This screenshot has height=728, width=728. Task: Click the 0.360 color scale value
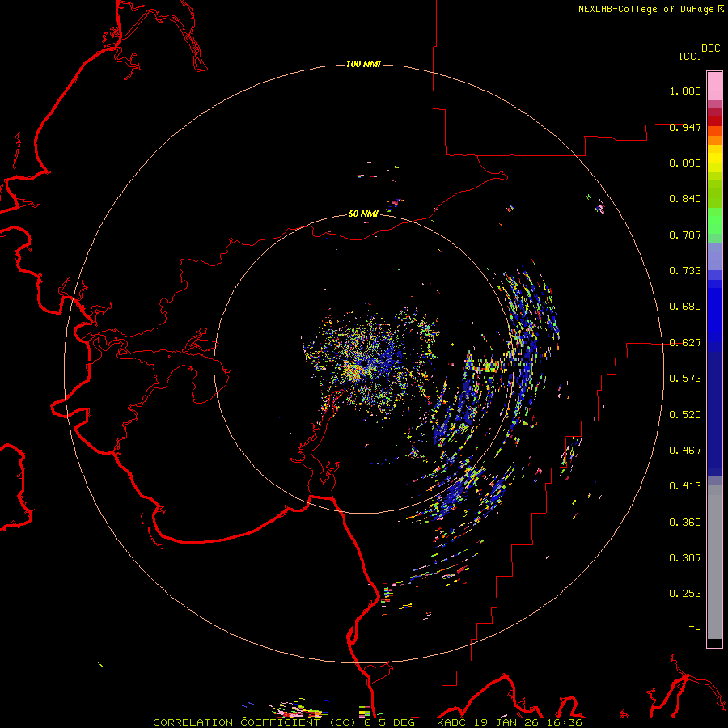(x=685, y=523)
